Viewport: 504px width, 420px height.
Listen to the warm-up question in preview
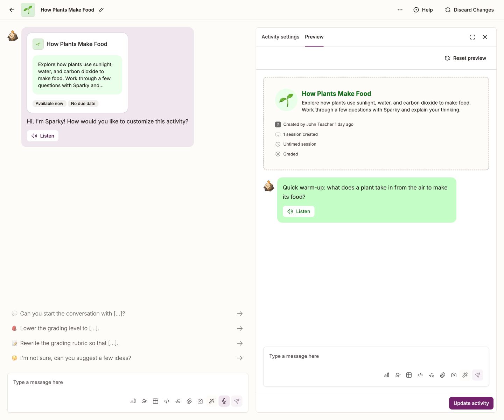pos(299,211)
